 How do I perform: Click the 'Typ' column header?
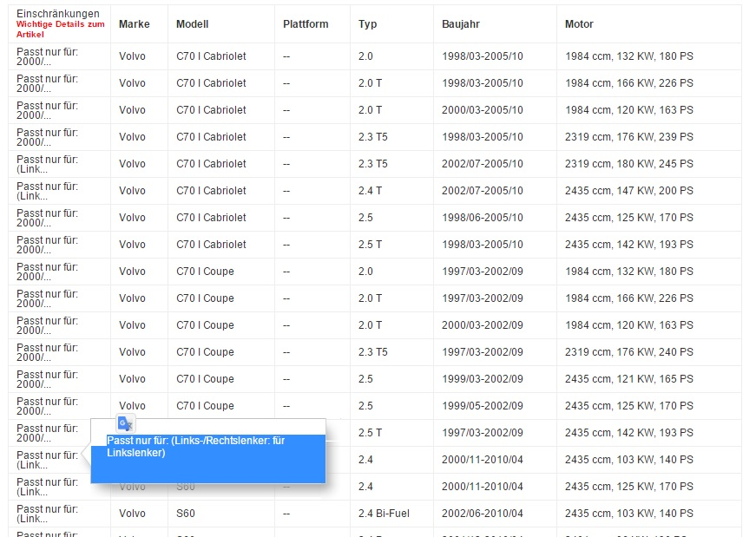coord(367,24)
